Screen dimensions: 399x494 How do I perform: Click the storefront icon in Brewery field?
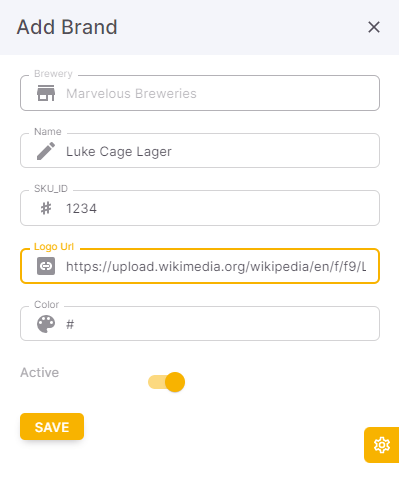(x=46, y=93)
